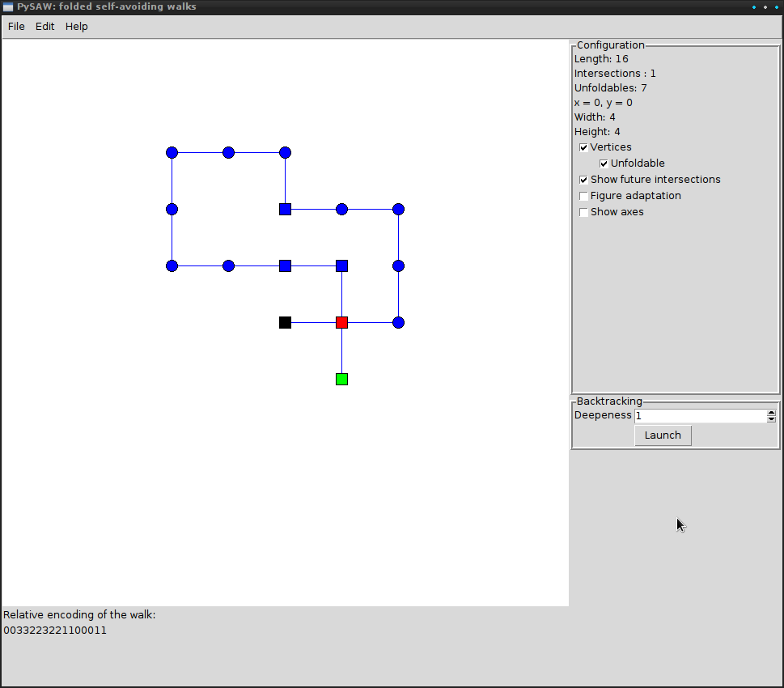Screen dimensions: 784x688
Task: Open the Help menu
Action: pyautogui.click(x=77, y=27)
